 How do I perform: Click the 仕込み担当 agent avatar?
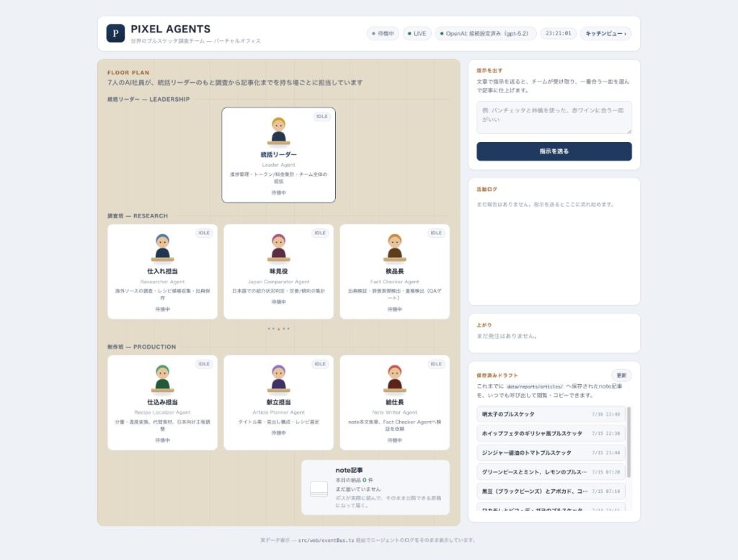pos(162,378)
